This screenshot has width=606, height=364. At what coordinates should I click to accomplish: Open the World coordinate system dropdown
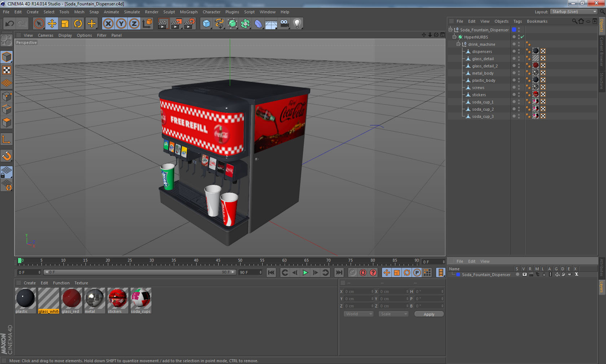pos(358,314)
